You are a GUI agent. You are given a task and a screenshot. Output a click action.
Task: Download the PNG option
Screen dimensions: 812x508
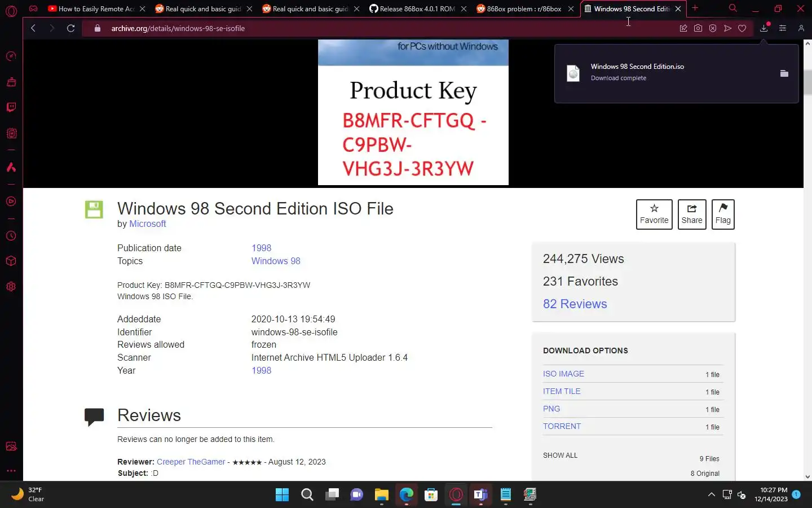551,409
